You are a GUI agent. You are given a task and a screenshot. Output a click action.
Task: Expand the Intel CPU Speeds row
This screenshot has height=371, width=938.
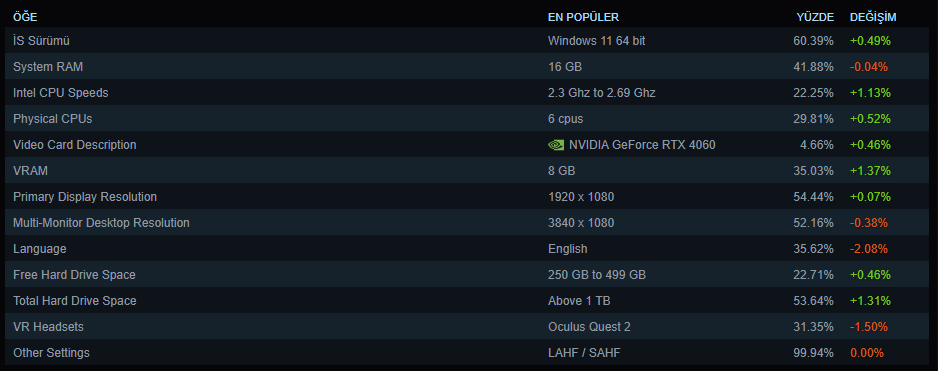pyautogui.click(x=468, y=93)
